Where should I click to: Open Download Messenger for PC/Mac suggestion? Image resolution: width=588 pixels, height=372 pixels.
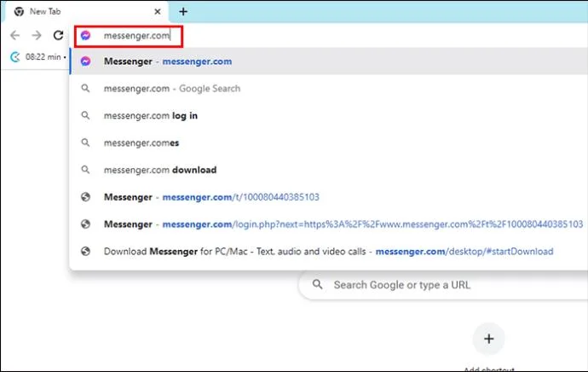328,251
